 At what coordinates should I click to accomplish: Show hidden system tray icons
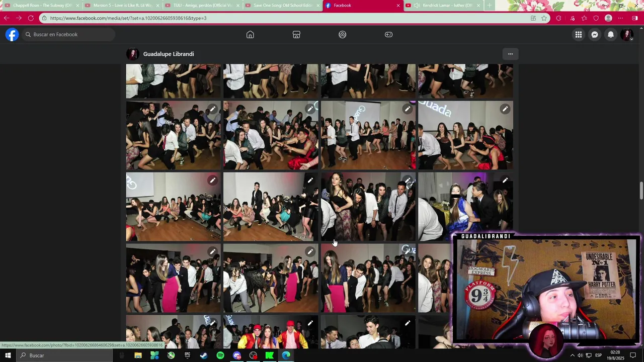[572, 355]
